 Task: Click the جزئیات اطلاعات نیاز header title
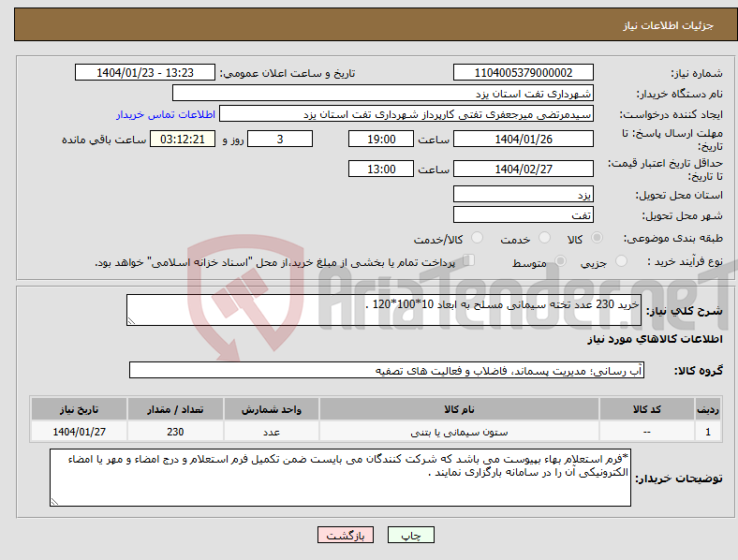tap(669, 25)
